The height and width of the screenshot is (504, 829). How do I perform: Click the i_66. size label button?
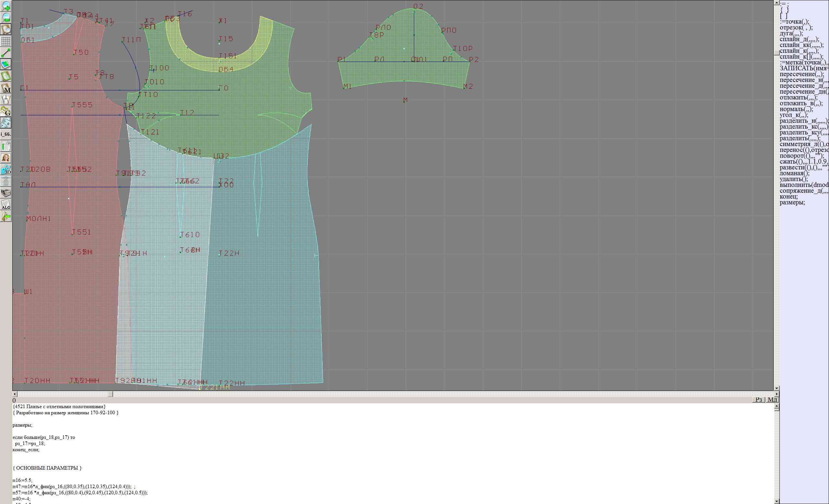pos(6,134)
